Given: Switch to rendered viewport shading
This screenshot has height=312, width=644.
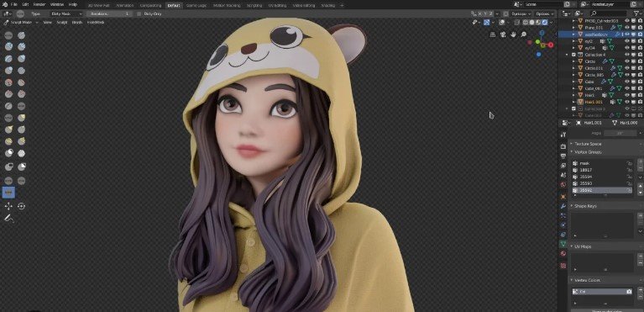Looking at the screenshot, I should [544, 22].
